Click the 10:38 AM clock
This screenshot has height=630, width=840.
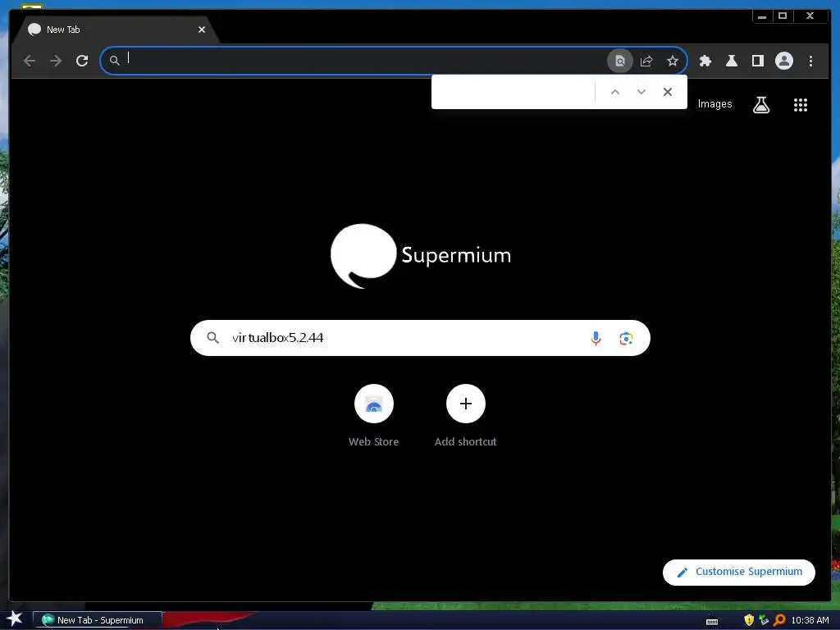pos(810,620)
